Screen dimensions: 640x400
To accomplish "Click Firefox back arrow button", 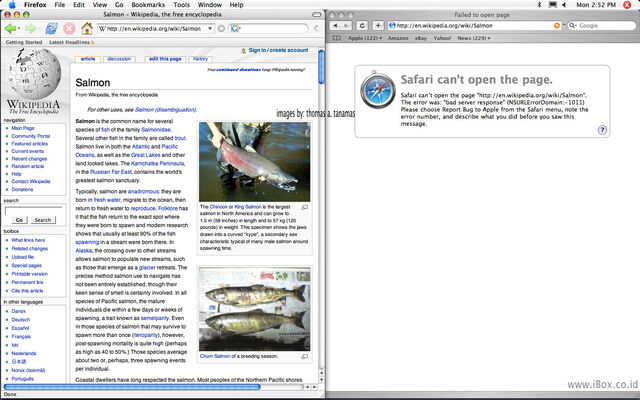I will pyautogui.click(x=10, y=29).
